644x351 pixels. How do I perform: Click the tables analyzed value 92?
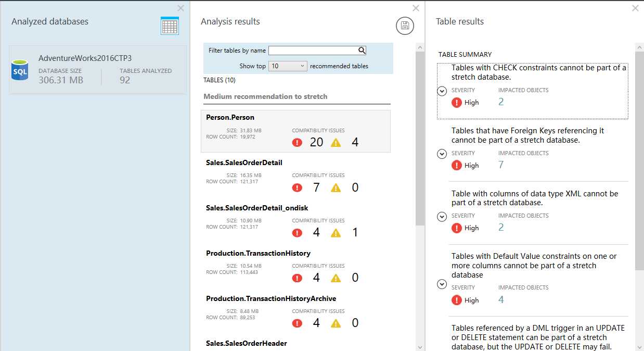(125, 80)
